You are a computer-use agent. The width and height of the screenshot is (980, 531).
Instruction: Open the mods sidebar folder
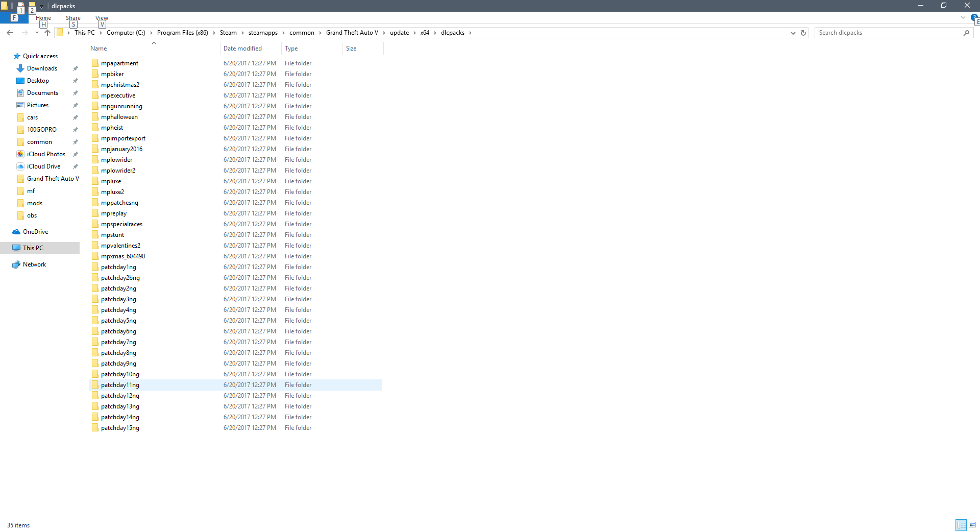pyautogui.click(x=34, y=203)
